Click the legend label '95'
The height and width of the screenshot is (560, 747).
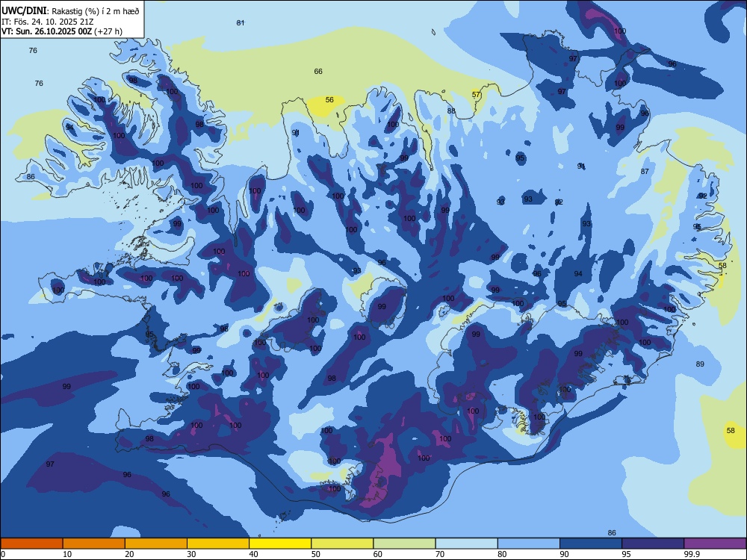coord(626,554)
